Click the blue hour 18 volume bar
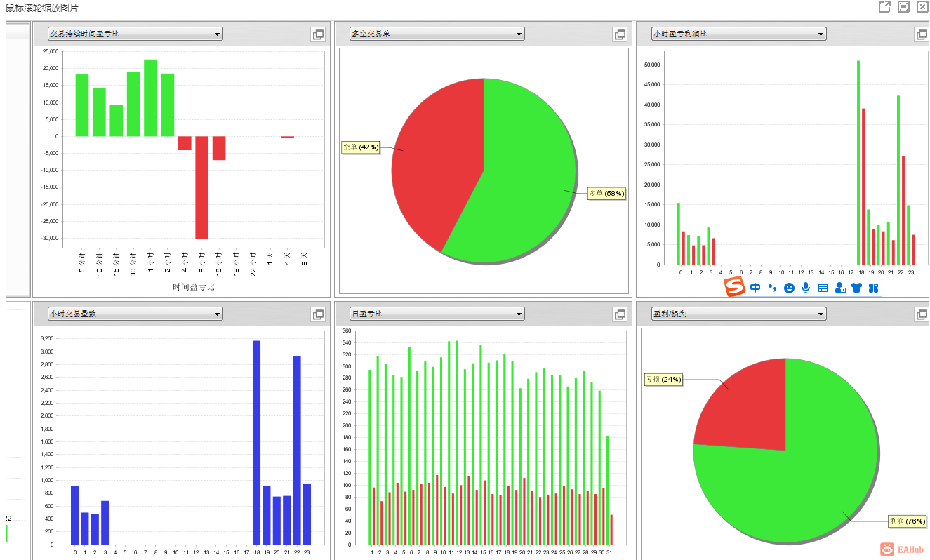Image resolution: width=930 pixels, height=560 pixels. tap(256, 442)
